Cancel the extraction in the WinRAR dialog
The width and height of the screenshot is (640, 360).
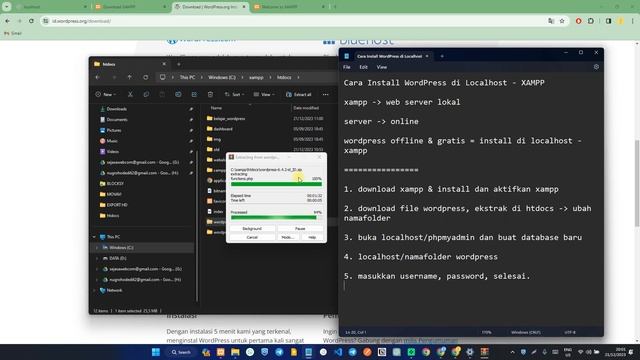pos(252,237)
